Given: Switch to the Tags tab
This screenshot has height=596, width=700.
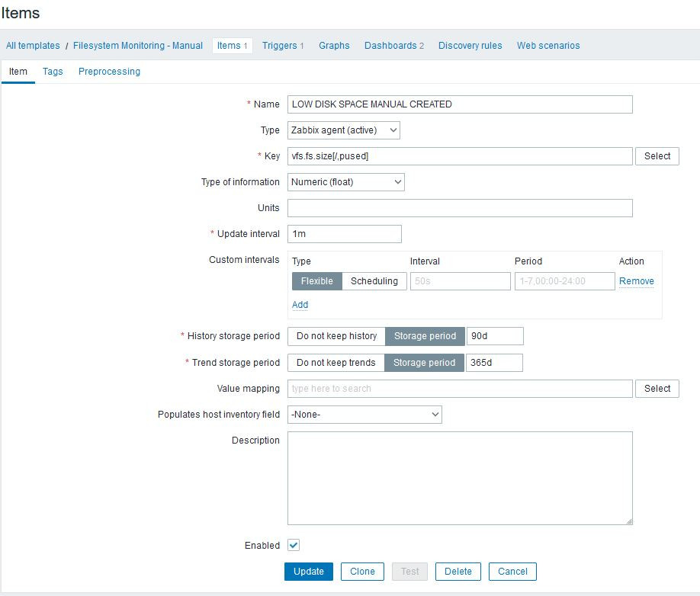Looking at the screenshot, I should (x=53, y=72).
